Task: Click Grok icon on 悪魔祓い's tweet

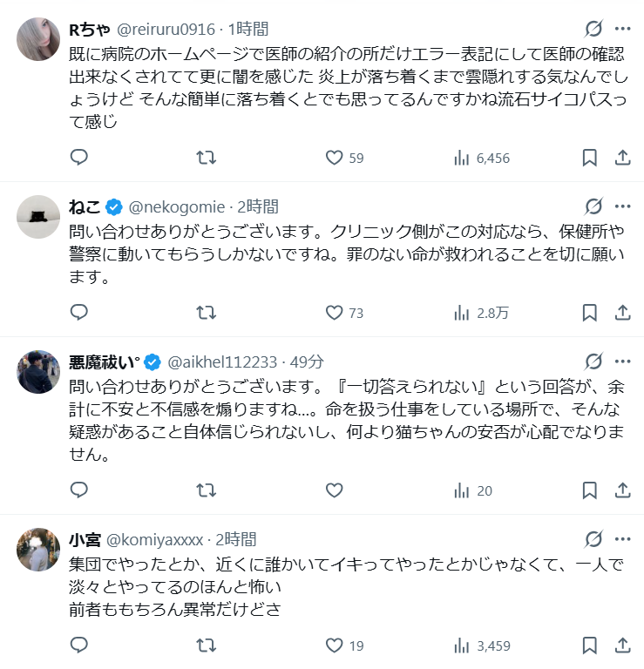Action: [x=593, y=362]
